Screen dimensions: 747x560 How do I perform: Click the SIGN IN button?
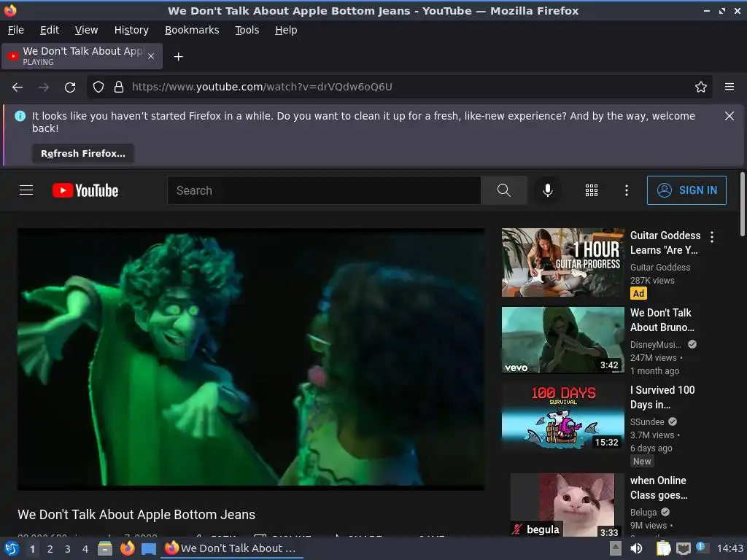686,190
